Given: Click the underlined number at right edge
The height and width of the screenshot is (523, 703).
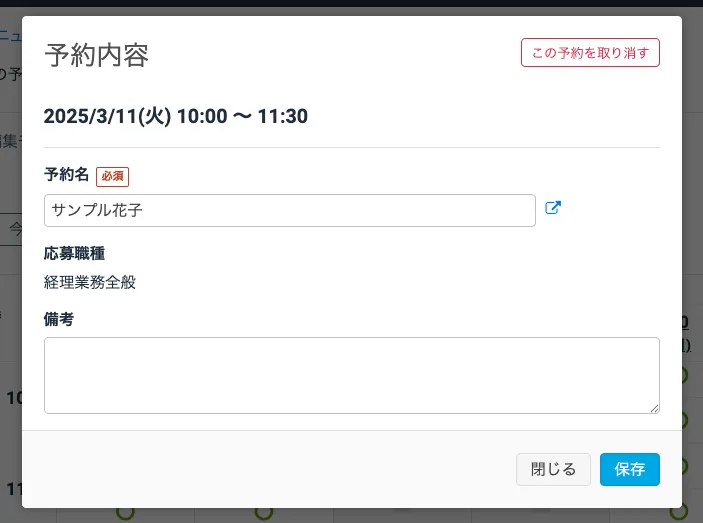Looking at the screenshot, I should tap(685, 322).
